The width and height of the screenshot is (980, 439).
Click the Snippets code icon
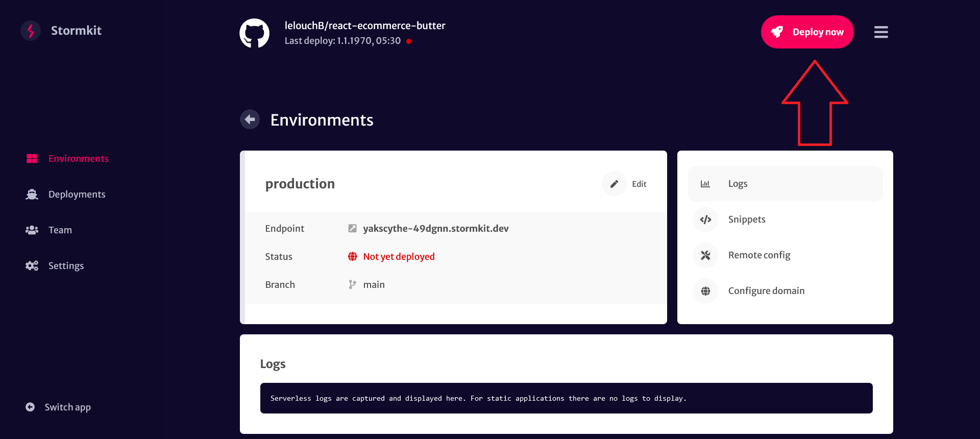(705, 219)
